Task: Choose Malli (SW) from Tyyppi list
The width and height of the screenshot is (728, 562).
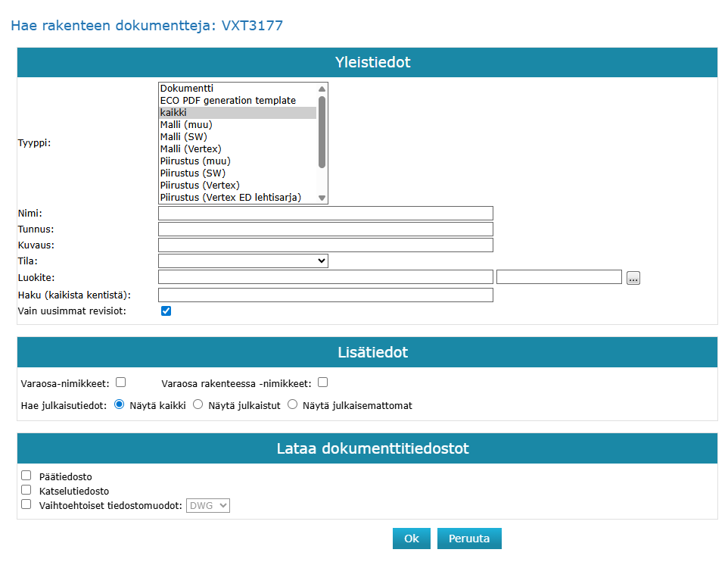Action: 183,137
